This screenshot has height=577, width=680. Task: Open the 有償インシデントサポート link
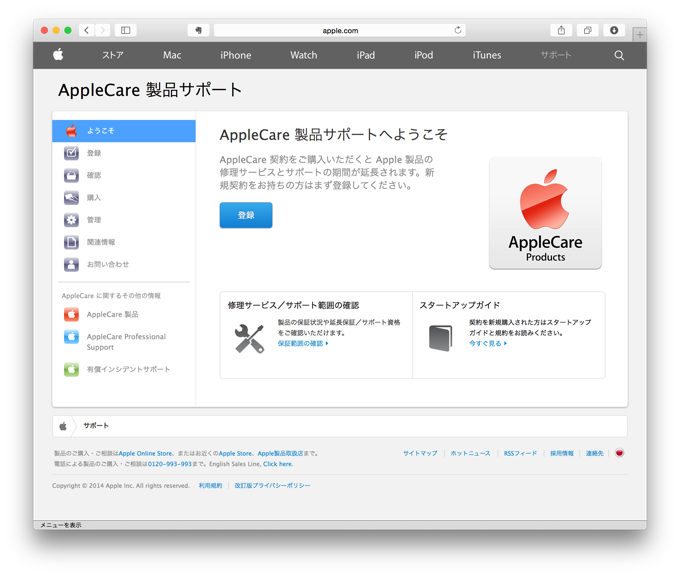(128, 369)
